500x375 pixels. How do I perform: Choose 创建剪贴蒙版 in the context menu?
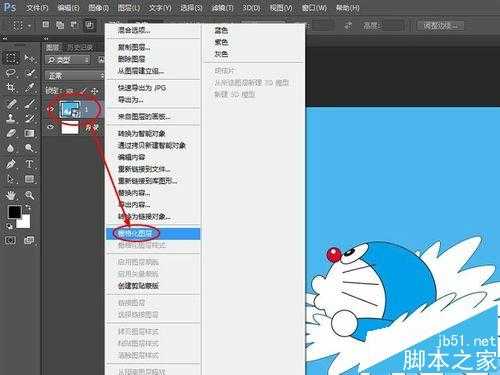tap(153, 286)
